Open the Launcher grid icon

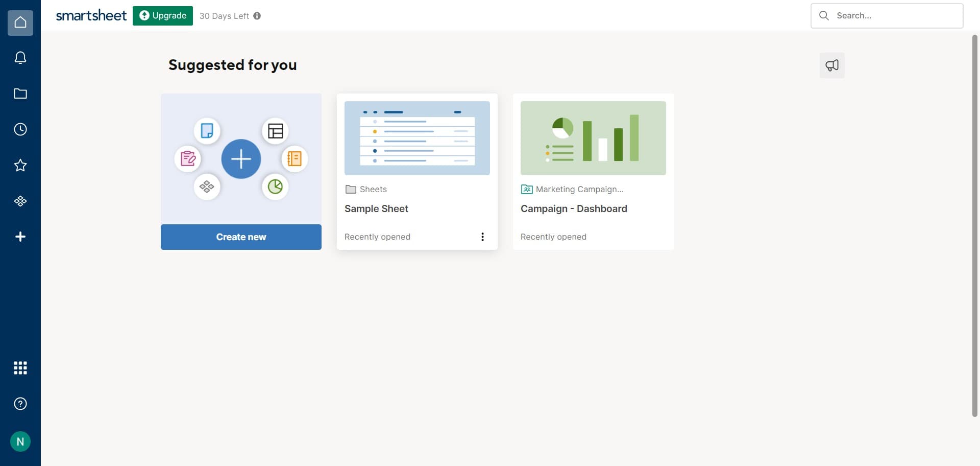pos(20,368)
